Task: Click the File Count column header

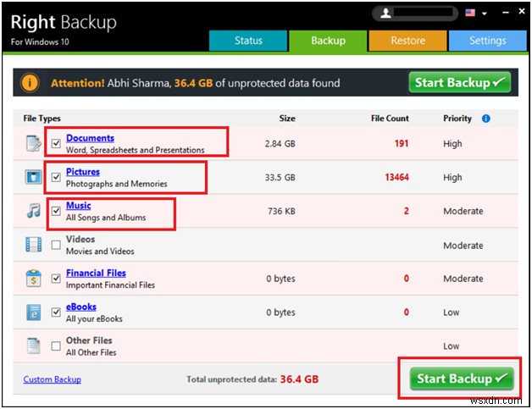Action: (390, 119)
